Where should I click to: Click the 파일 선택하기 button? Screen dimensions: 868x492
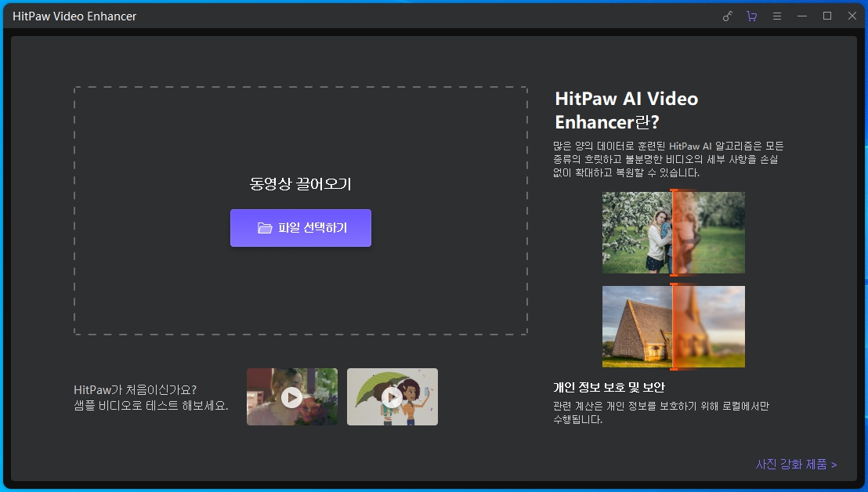pyautogui.click(x=301, y=228)
